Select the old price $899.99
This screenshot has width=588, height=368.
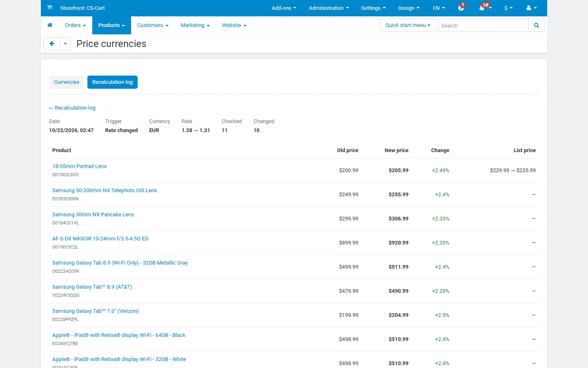click(349, 243)
